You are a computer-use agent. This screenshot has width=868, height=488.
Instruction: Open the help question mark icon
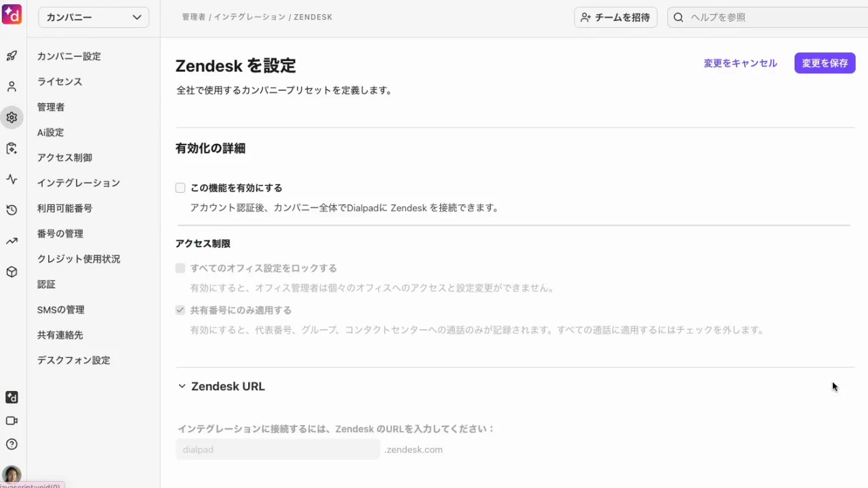12,445
